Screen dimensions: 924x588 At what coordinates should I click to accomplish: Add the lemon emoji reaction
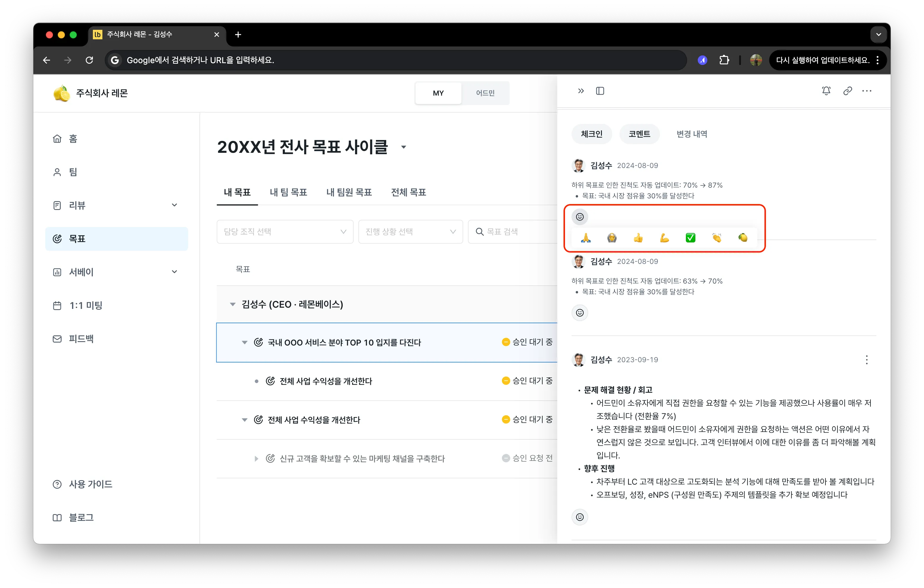743,238
